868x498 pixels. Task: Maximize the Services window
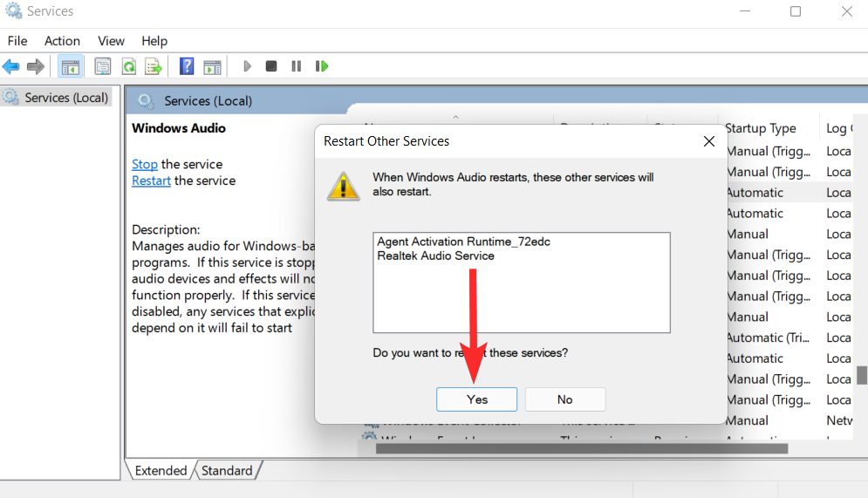[796, 11]
